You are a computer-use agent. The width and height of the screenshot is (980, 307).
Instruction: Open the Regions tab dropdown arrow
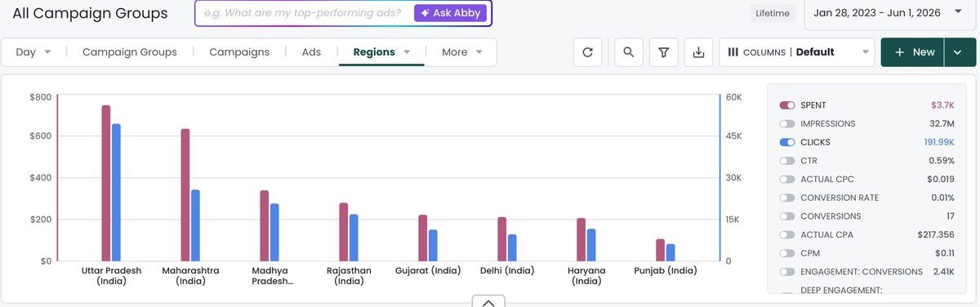click(x=407, y=52)
